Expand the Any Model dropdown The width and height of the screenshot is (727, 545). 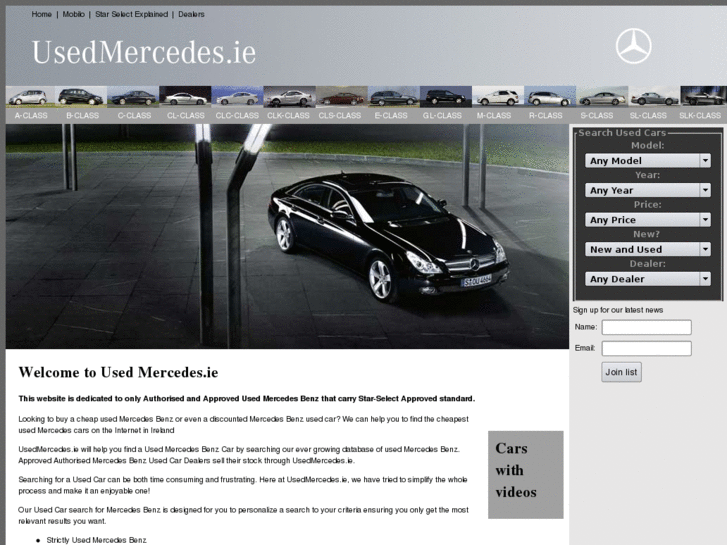(648, 160)
